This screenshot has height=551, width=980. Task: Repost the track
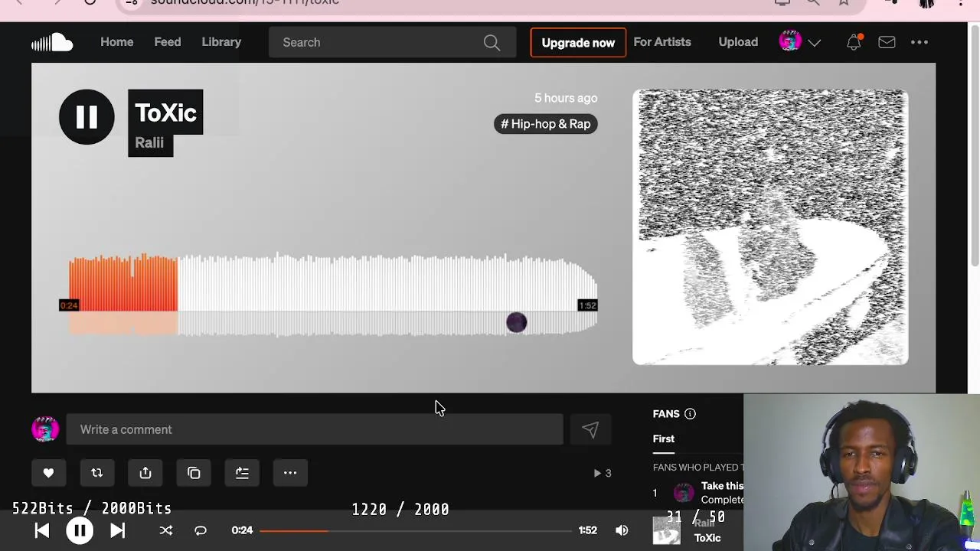[x=96, y=473]
